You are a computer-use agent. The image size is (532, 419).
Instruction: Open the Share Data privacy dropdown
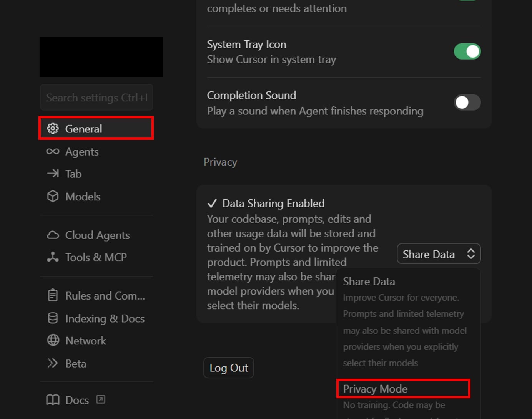click(x=438, y=254)
